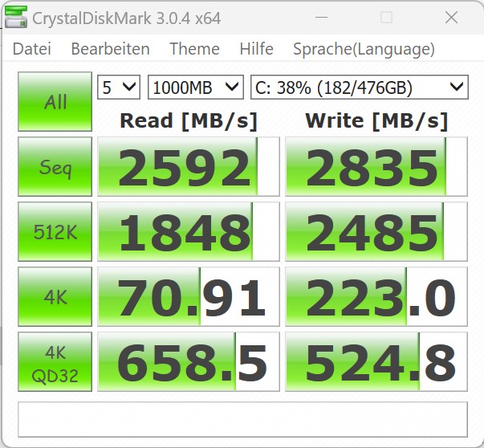
Task: Click the Seq read result 2592
Action: click(189, 166)
